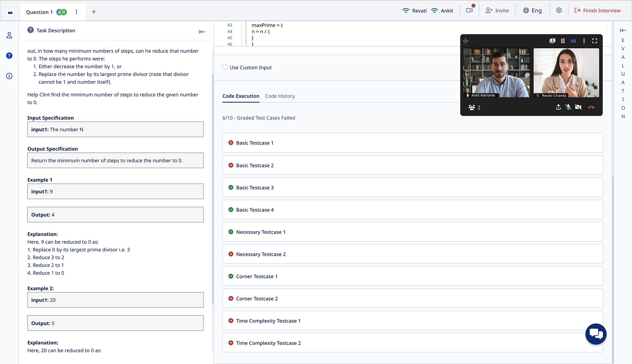Click code line number 44
The width and height of the screenshot is (632, 364).
230,31
